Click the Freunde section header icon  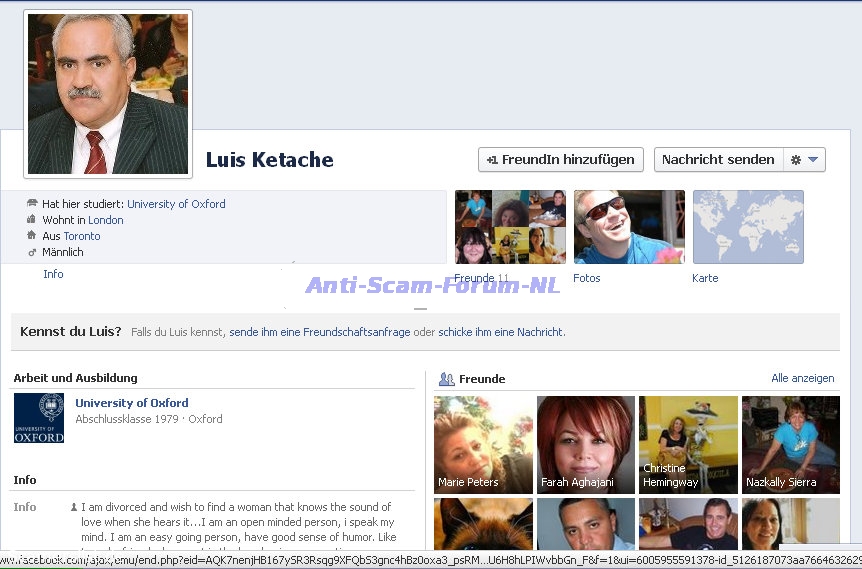[x=447, y=379]
